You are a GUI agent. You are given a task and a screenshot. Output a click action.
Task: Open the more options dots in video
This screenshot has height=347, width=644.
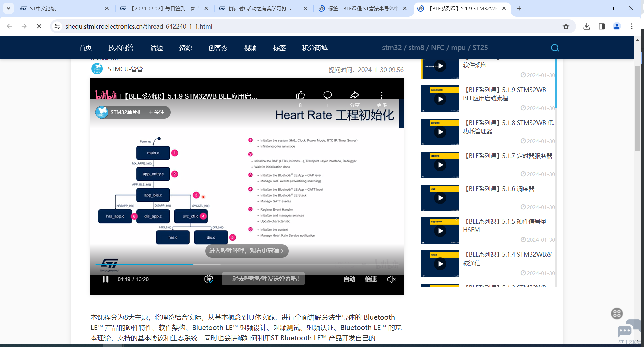(x=381, y=96)
